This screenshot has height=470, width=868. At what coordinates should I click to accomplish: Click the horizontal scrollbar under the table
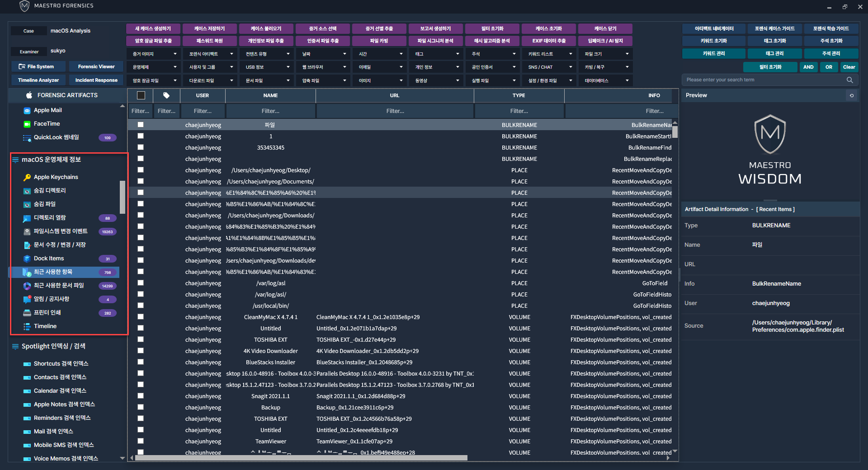point(301,458)
